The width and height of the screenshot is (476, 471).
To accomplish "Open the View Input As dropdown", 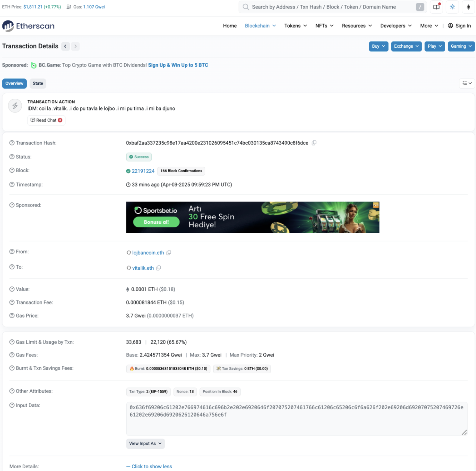I will click(x=146, y=444).
